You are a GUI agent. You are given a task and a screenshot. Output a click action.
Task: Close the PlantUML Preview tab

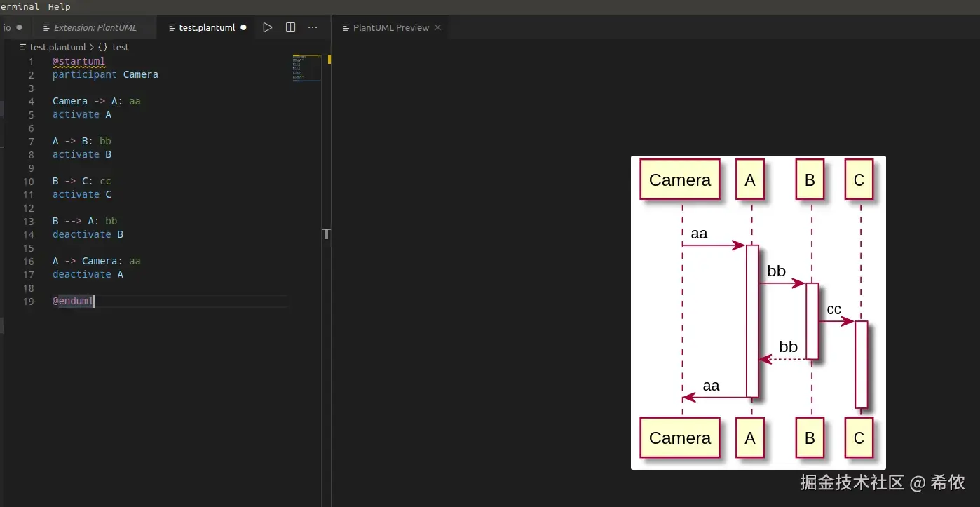(437, 27)
